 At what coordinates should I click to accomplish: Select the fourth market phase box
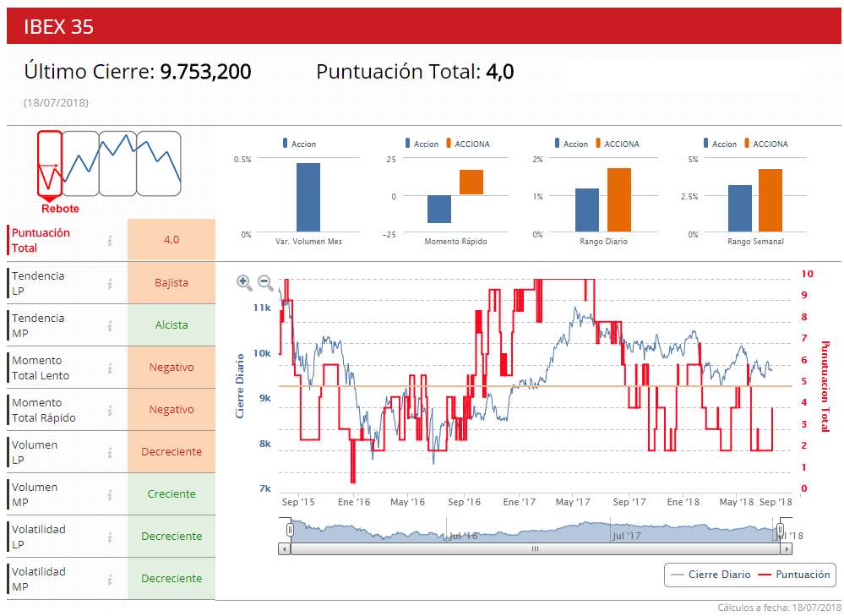coord(159,163)
